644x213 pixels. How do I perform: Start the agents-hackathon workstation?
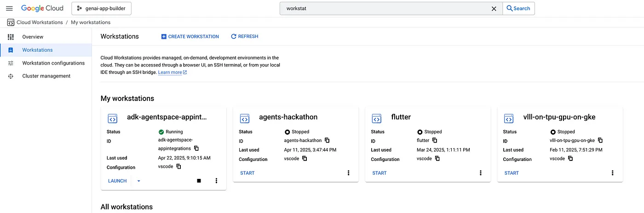click(x=247, y=173)
